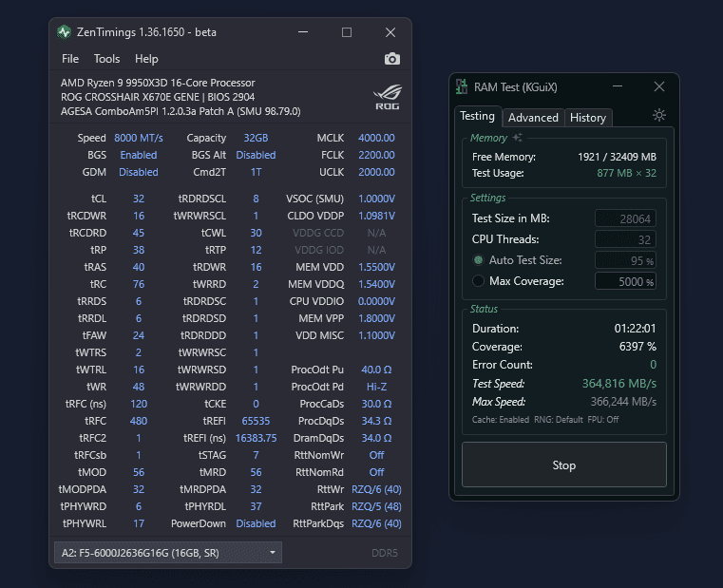This screenshot has height=588, width=723.
Task: Switch to the Advanced tab
Action: click(533, 118)
